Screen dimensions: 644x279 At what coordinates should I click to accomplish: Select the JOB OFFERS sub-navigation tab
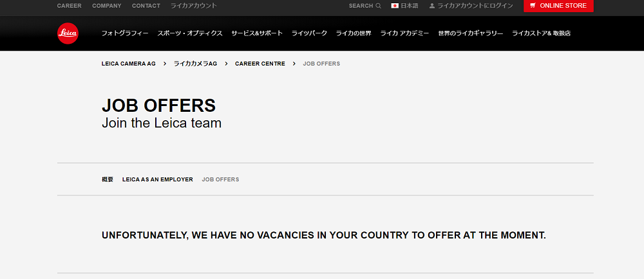coord(220,179)
